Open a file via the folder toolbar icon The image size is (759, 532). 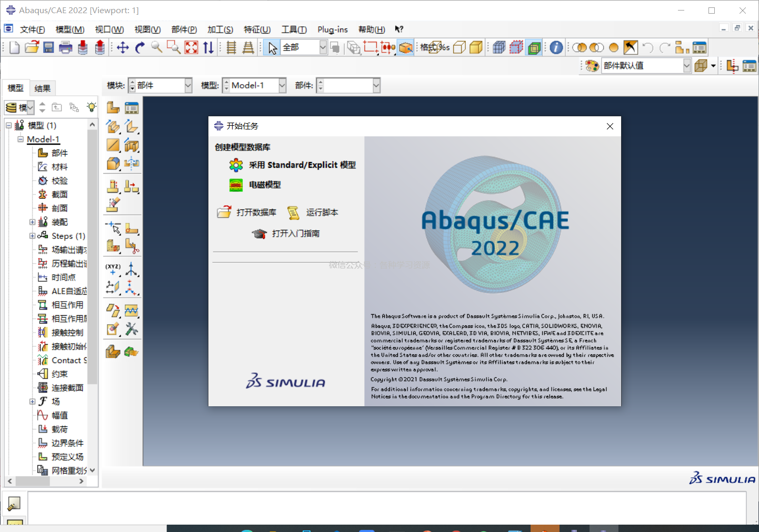(32, 47)
